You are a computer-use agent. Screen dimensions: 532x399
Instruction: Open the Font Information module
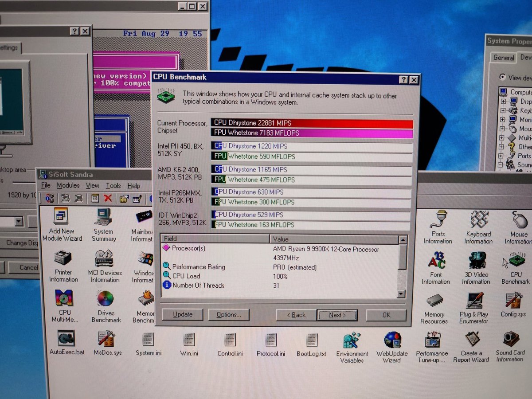[x=436, y=268]
